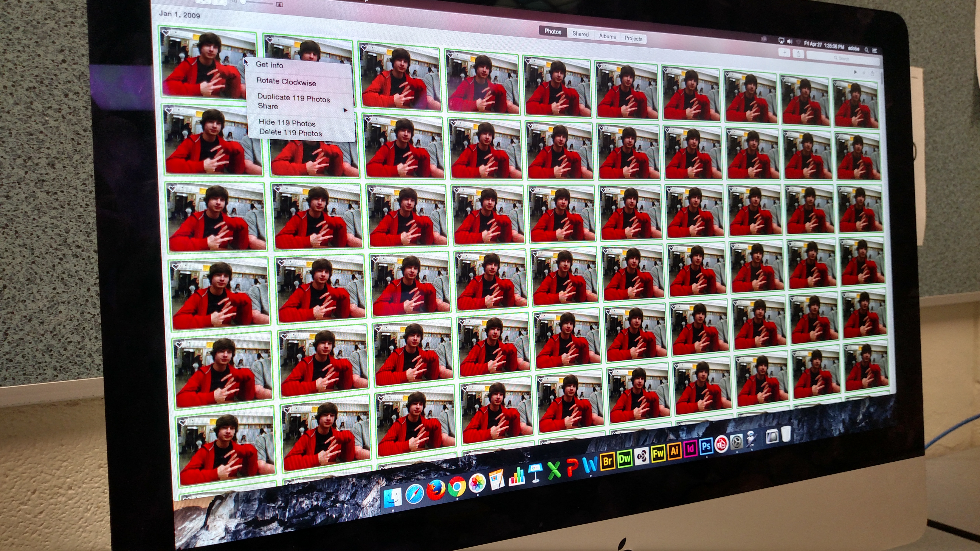Open Adobe Photoshop from the dock
This screenshot has height=551, width=980.
[706, 446]
